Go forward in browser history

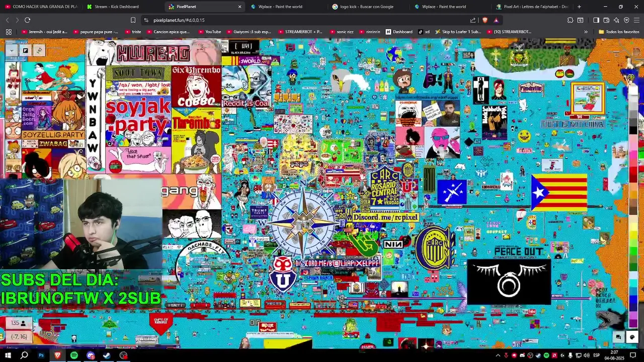coord(17,20)
